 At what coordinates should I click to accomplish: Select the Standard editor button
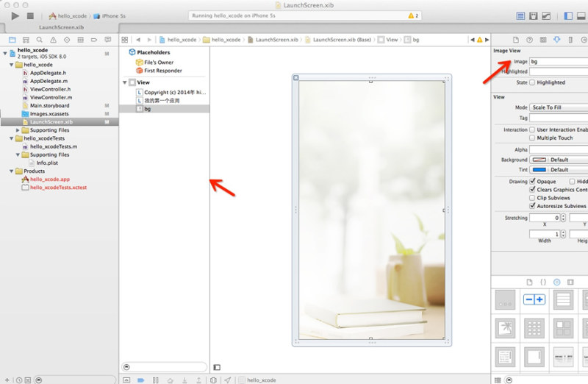tap(520, 15)
